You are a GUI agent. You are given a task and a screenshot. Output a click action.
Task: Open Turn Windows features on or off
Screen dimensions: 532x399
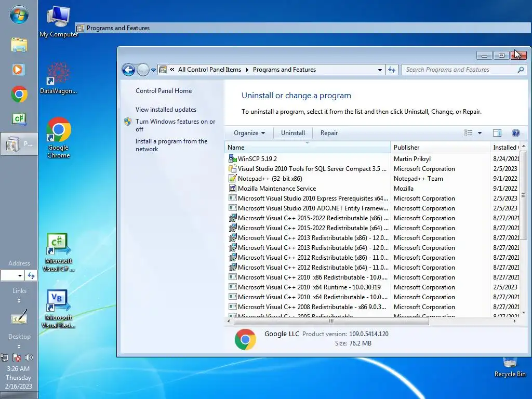(x=175, y=125)
